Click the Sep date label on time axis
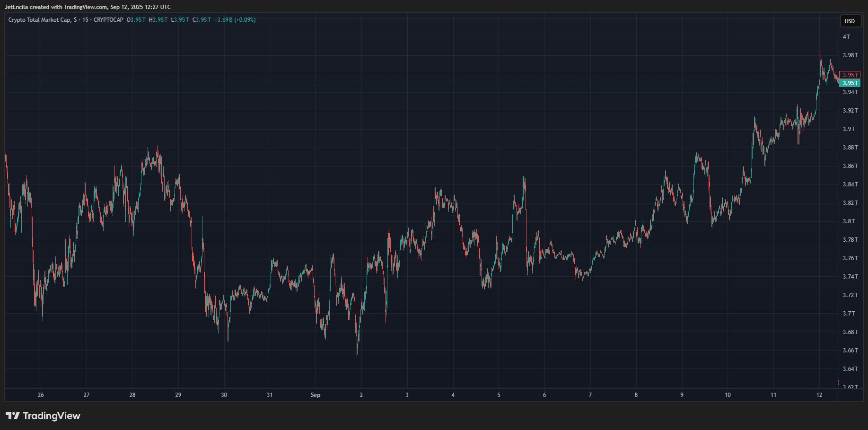Screen dimensions: 868x430 tap(316, 395)
